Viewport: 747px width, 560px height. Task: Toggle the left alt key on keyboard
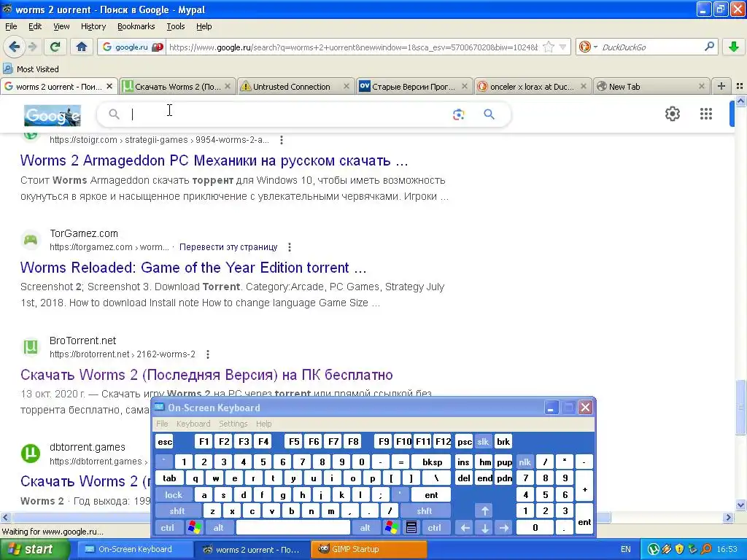218,528
